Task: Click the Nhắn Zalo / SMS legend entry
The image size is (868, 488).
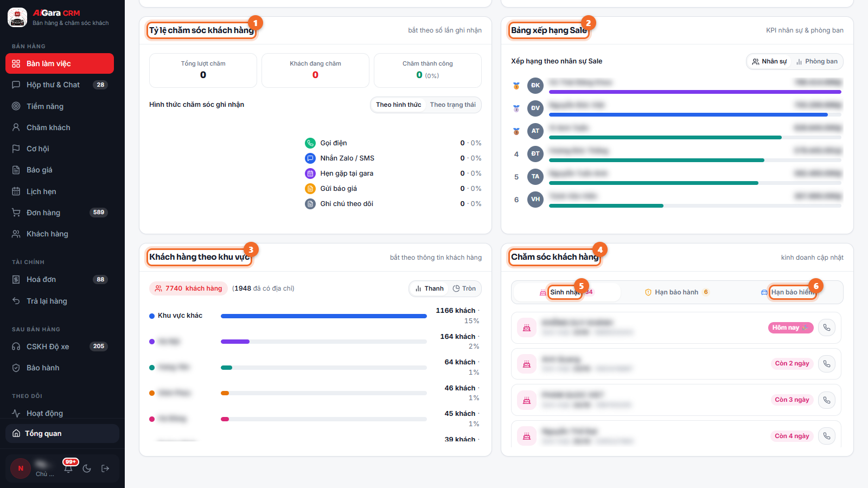Action: pyautogui.click(x=393, y=158)
